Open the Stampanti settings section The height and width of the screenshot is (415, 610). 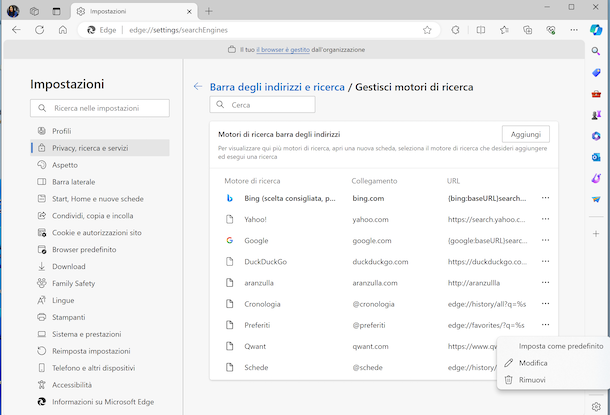(x=100, y=317)
